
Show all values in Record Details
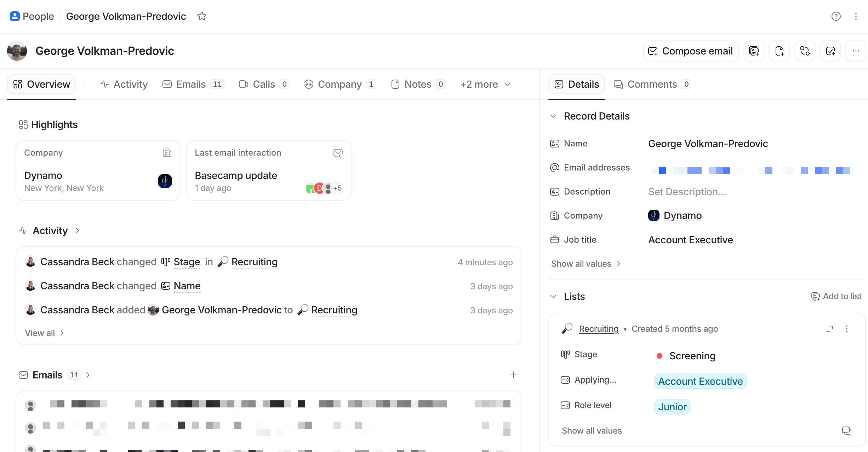pyautogui.click(x=581, y=263)
